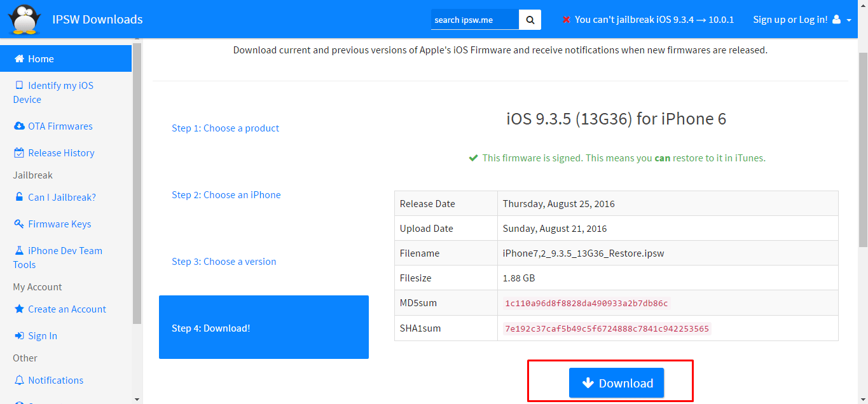Go to Step 3: Choose a version
Image resolution: width=868 pixels, height=404 pixels.
[224, 261]
